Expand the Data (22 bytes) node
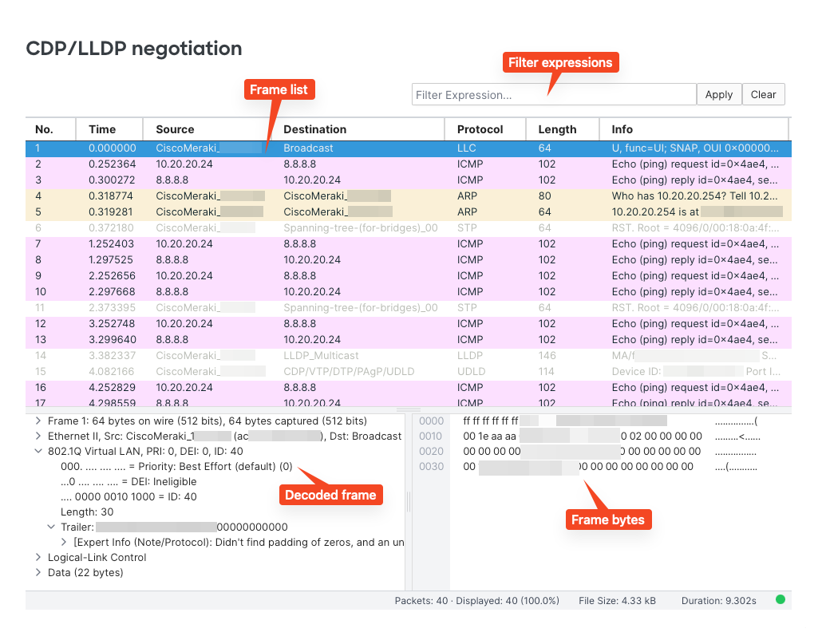This screenshot has width=822, height=644. 38,572
